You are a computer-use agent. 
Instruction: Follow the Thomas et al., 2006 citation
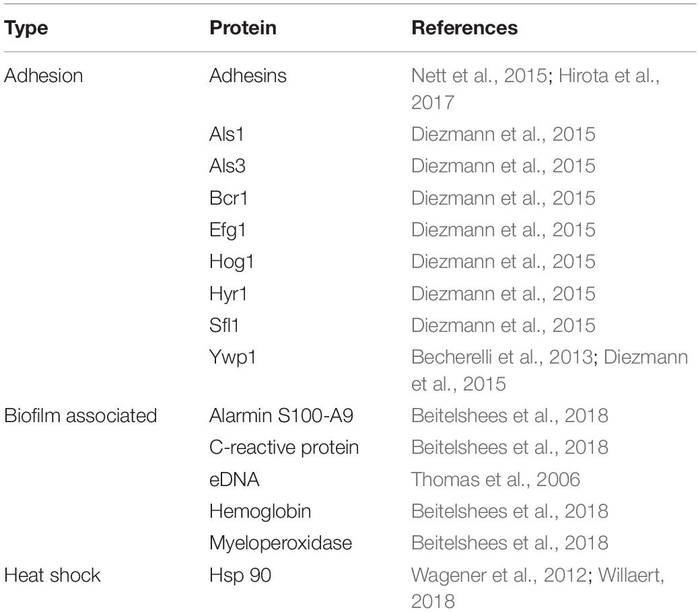(495, 479)
